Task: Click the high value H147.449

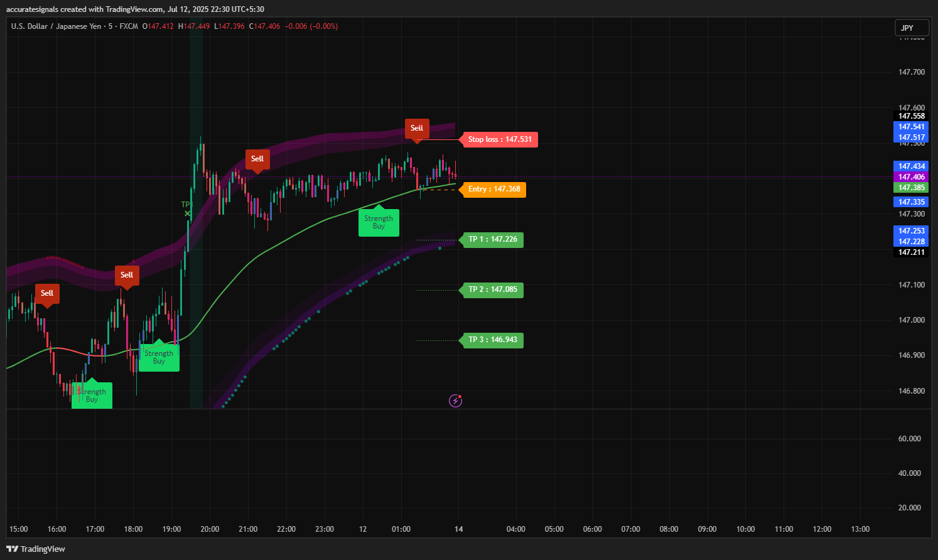Action: coord(194,26)
